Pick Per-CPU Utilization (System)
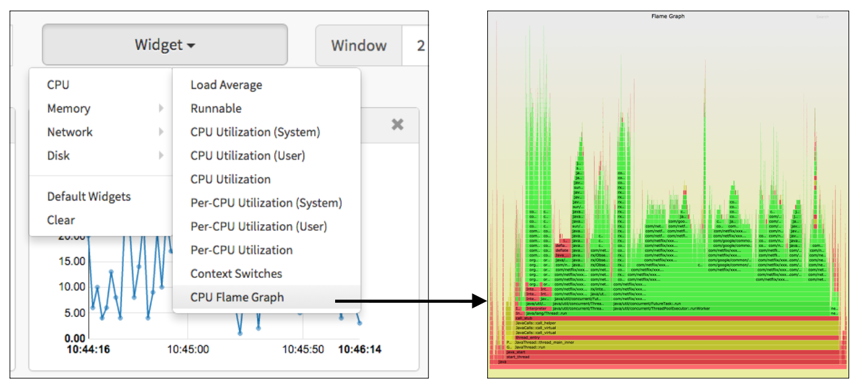 [266, 203]
